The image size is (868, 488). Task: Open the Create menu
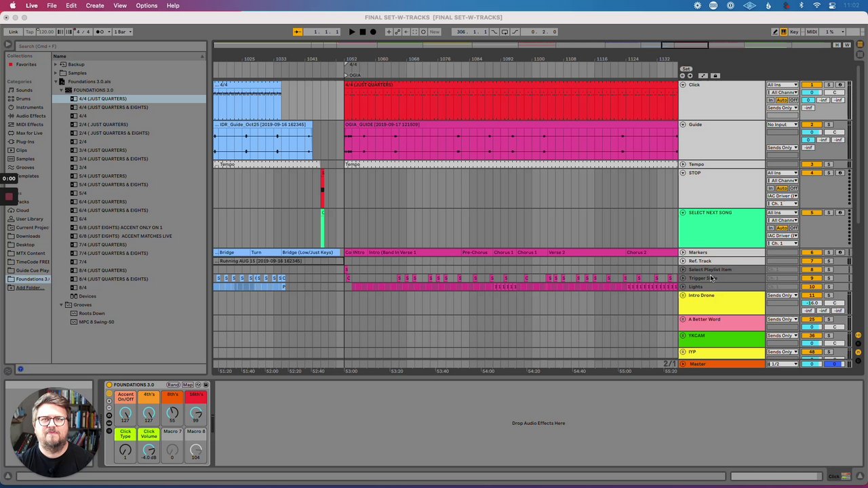pyautogui.click(x=95, y=5)
